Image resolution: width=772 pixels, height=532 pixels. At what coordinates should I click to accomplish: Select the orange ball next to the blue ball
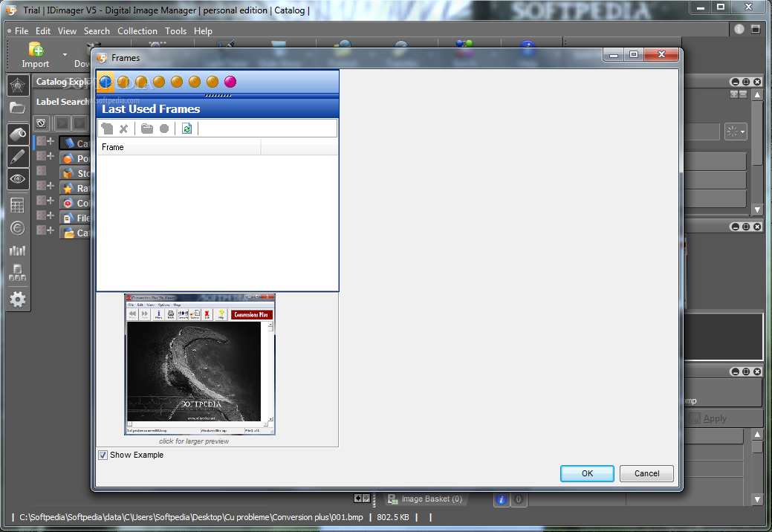click(123, 82)
